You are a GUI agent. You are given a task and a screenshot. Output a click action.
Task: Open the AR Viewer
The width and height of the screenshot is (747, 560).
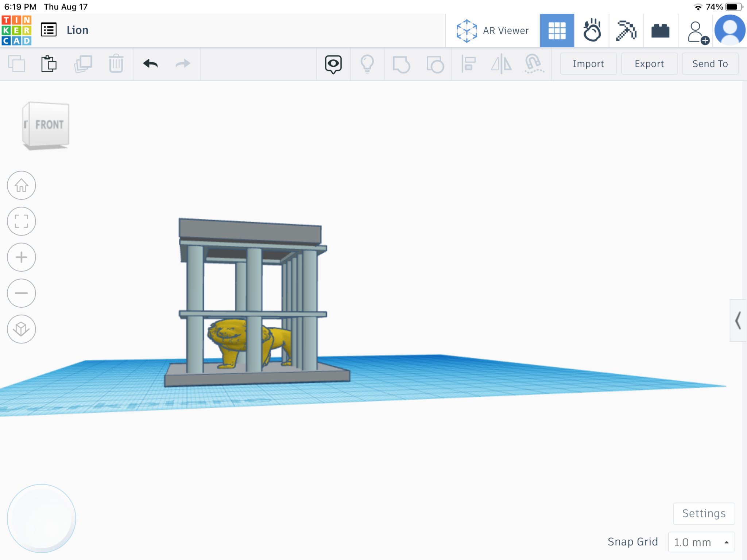[x=492, y=30]
